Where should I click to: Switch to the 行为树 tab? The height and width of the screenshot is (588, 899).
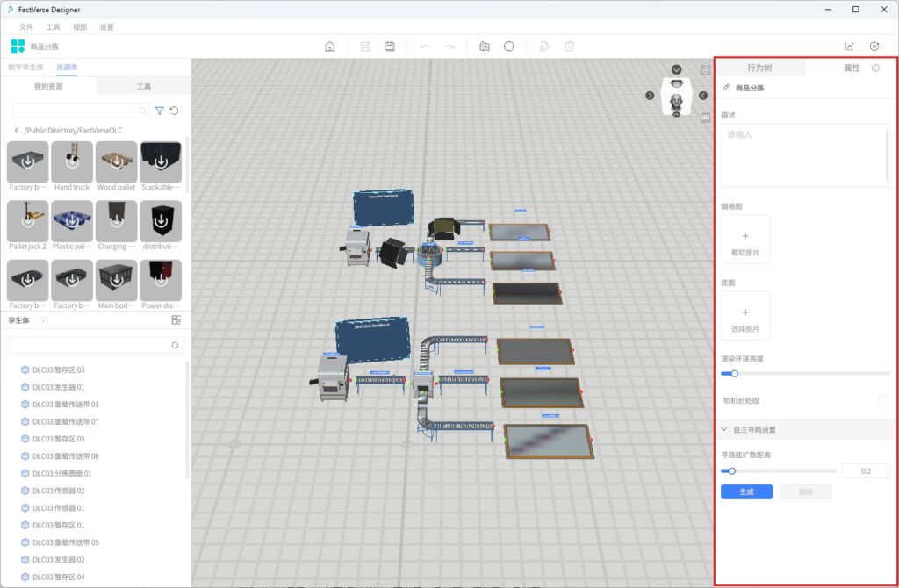[759, 68]
